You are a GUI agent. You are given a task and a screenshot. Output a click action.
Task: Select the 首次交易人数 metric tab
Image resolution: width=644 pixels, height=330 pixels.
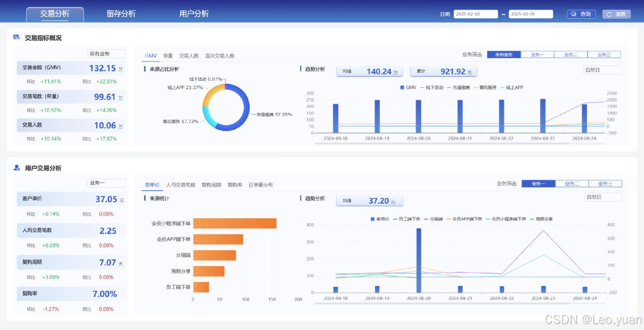point(219,55)
